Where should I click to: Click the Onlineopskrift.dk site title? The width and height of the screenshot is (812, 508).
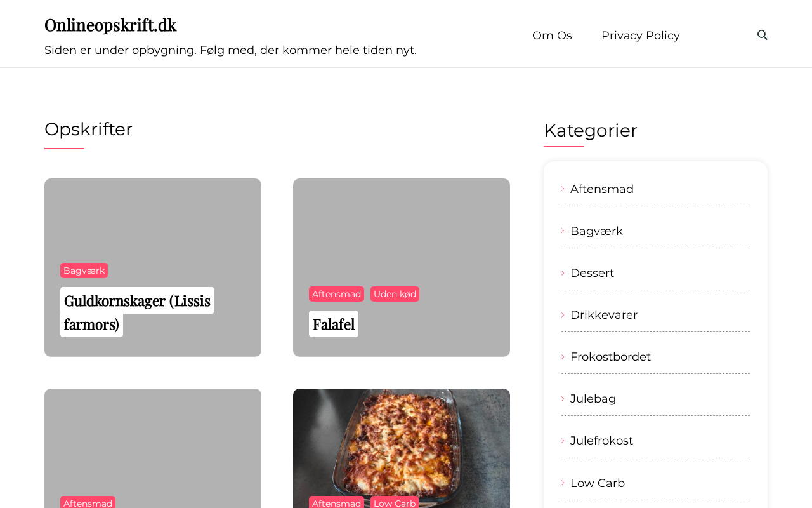[110, 25]
